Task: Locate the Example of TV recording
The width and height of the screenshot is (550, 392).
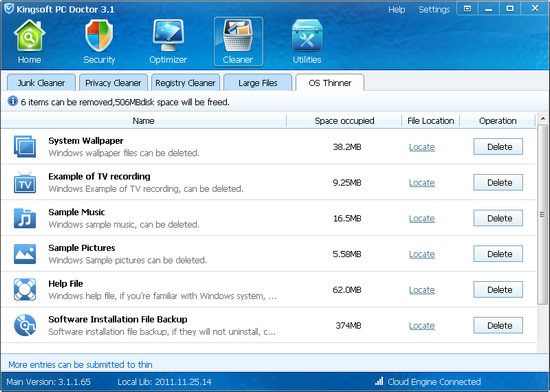Action: click(x=422, y=183)
